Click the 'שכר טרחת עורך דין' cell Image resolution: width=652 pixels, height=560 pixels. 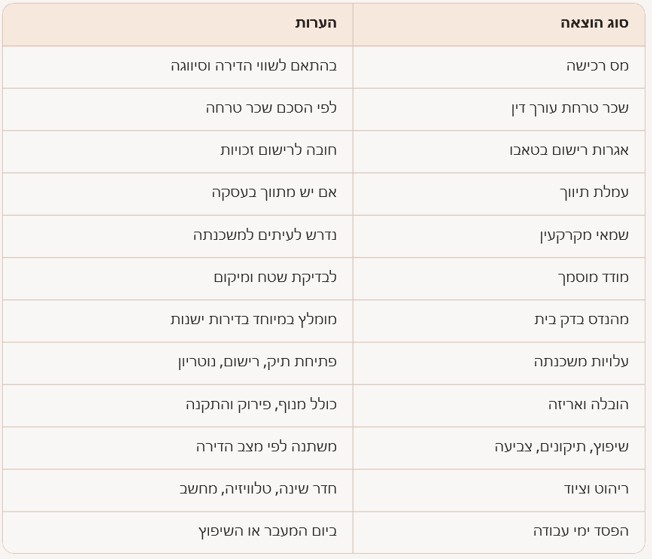pyautogui.click(x=570, y=108)
